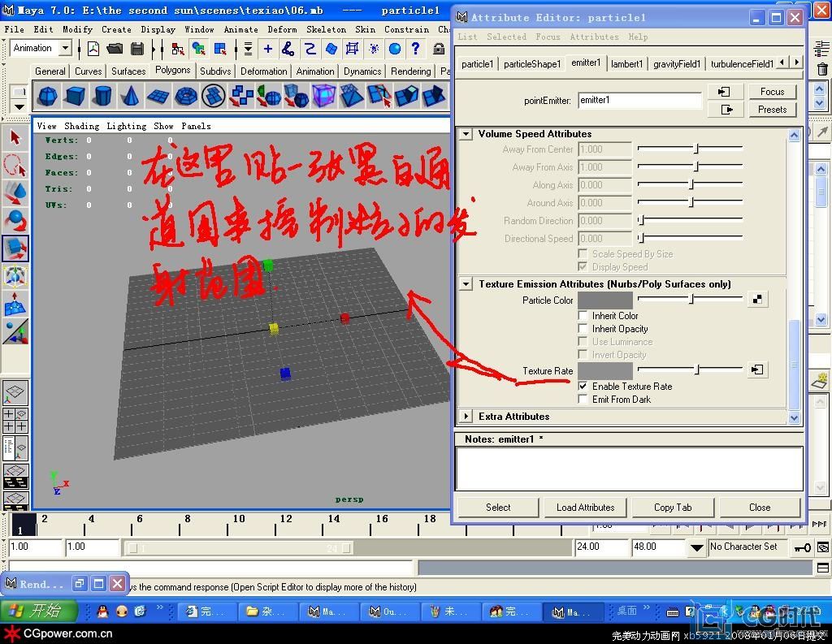Switch to single perspective view layout
This screenshot has height=644, width=832.
[x=15, y=392]
